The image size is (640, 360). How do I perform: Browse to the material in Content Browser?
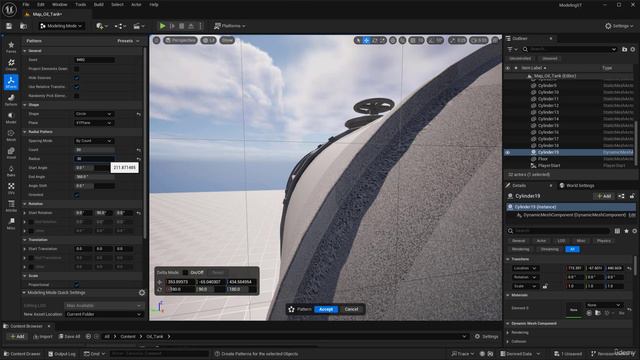click(x=598, y=313)
